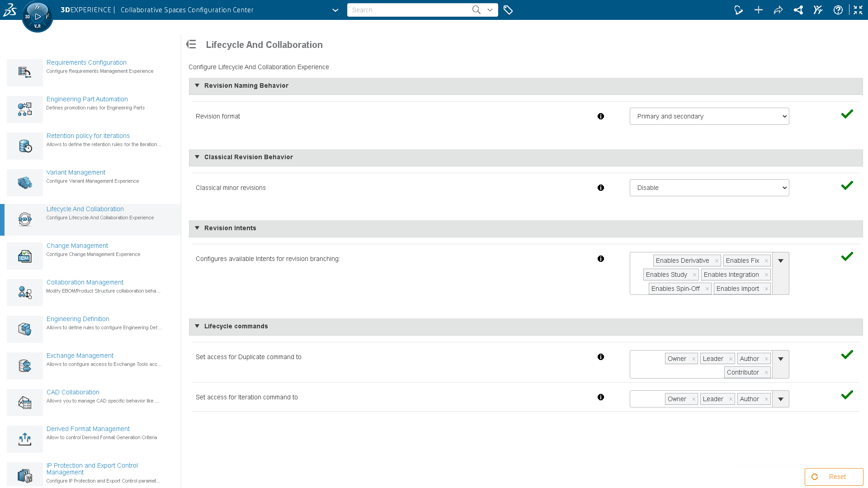Viewport: 868px width, 488px height.
Task: Show info for Duplicate command access
Action: pos(601,357)
